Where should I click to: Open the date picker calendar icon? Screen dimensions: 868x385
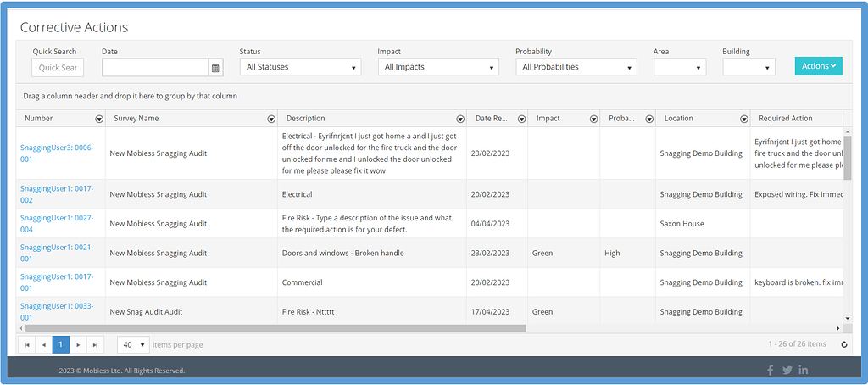(215, 68)
